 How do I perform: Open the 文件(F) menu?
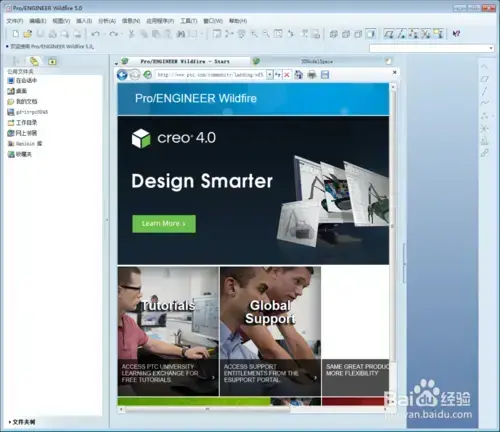15,21
